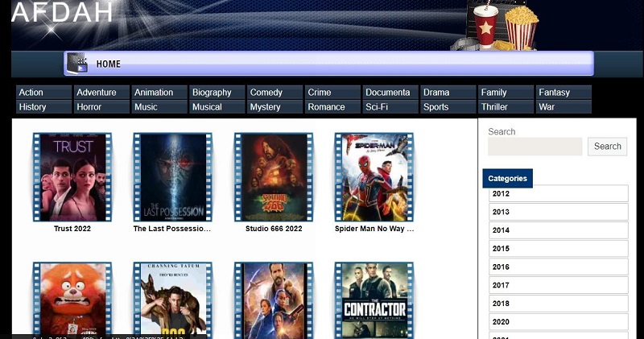Select the Drama genre
The width and height of the screenshot is (644, 339).
(x=448, y=92)
